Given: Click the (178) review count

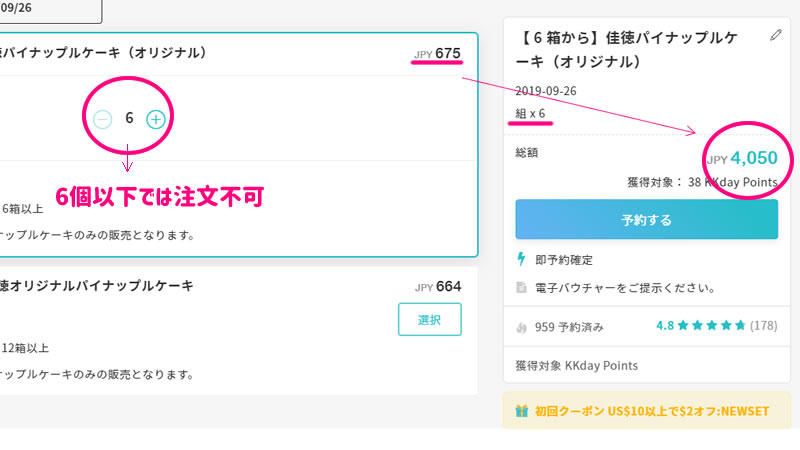Looking at the screenshot, I should [763, 326].
